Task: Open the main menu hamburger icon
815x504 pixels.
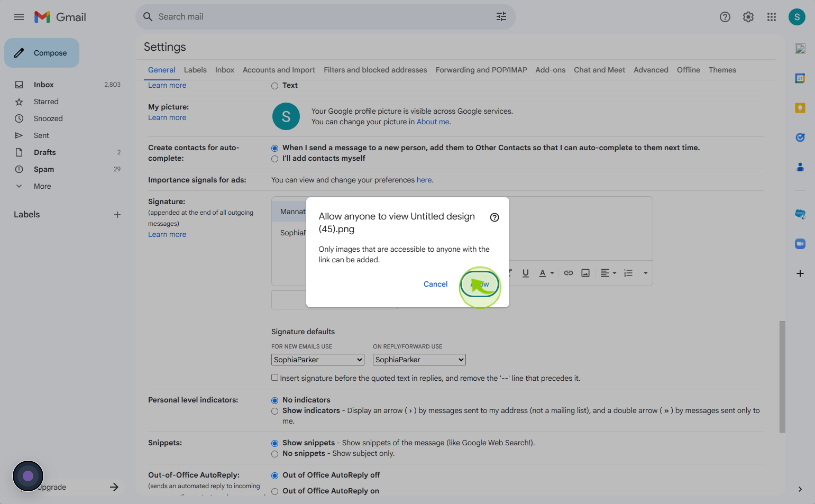Action: [19, 17]
